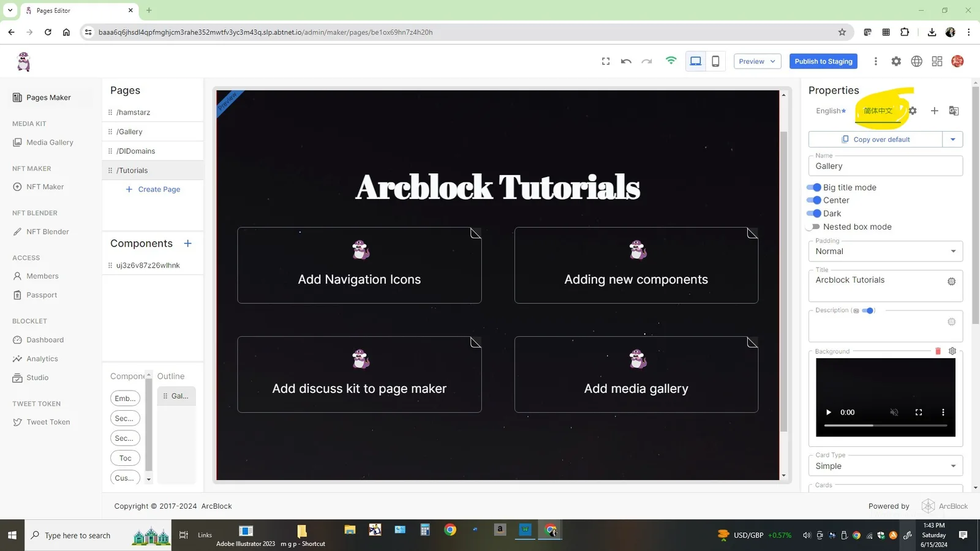Toggle Big title mode switch

click(x=814, y=187)
